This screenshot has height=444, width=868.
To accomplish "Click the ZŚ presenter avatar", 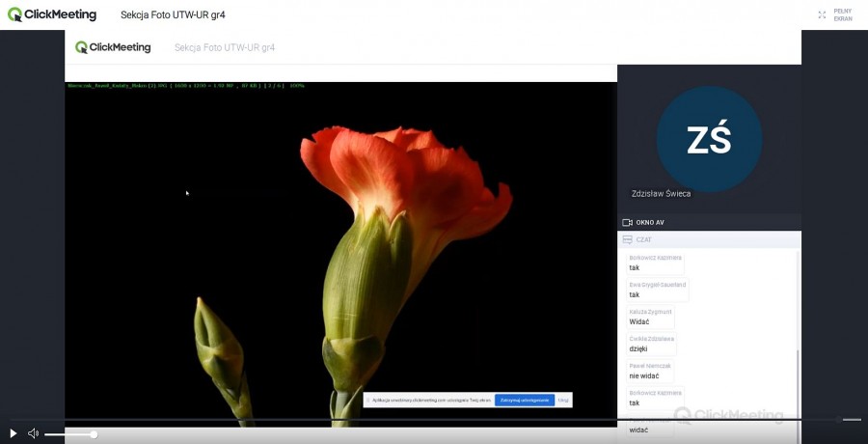I will pyautogui.click(x=709, y=140).
